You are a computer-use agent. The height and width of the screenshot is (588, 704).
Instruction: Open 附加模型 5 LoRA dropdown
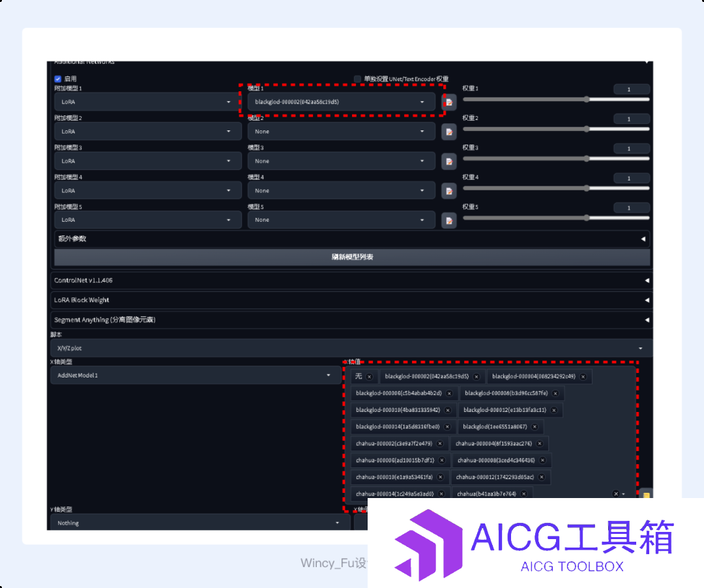(x=148, y=220)
